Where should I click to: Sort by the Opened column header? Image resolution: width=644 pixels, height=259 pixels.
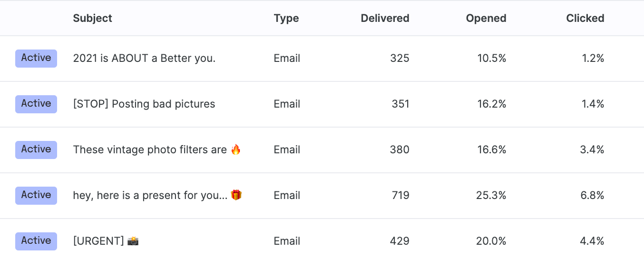(486, 18)
